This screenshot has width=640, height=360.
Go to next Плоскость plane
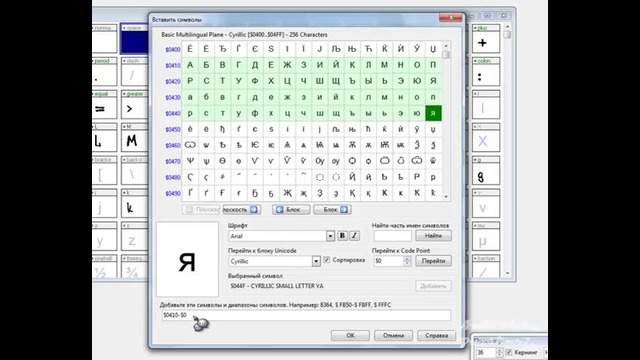pos(242,209)
